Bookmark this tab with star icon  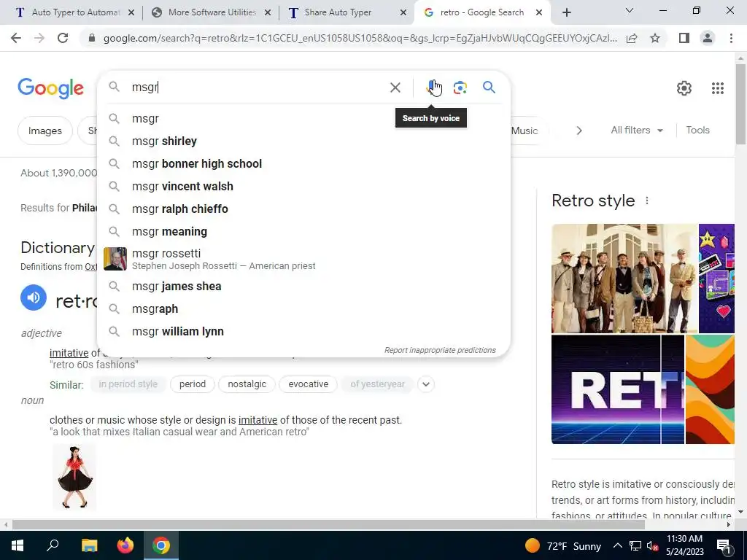point(655,38)
